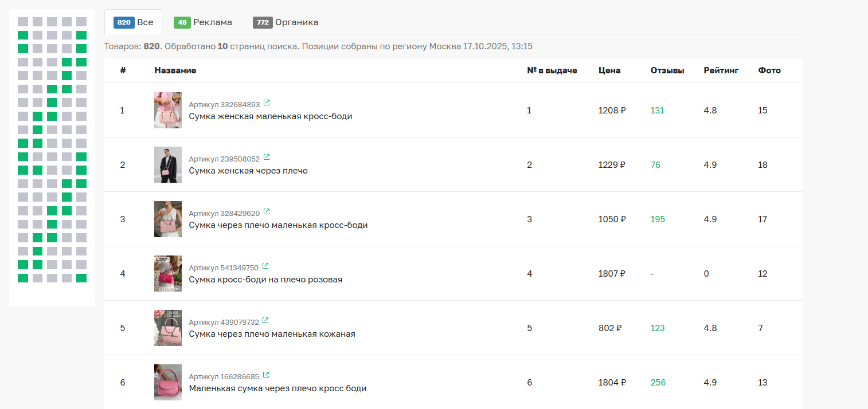Click the 131 reviews count link
This screenshot has width=868, height=409.
[x=657, y=111]
